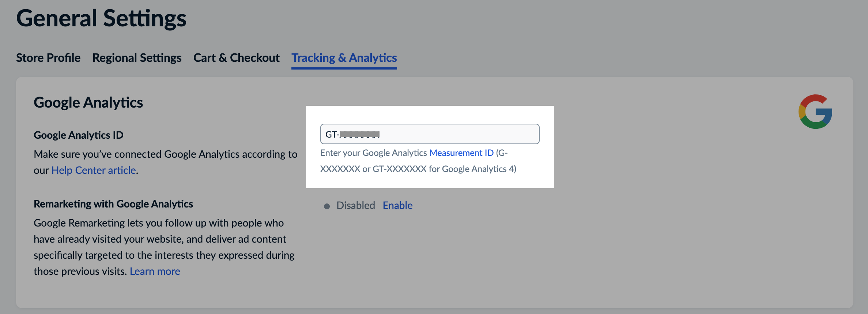Click the Google Analytics ID label
868x314 pixels.
pos(78,135)
